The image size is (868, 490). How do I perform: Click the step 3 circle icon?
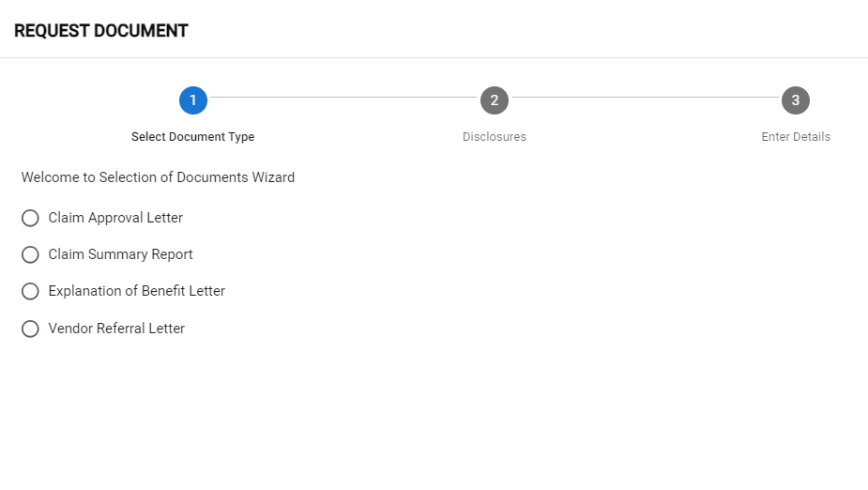click(x=796, y=100)
